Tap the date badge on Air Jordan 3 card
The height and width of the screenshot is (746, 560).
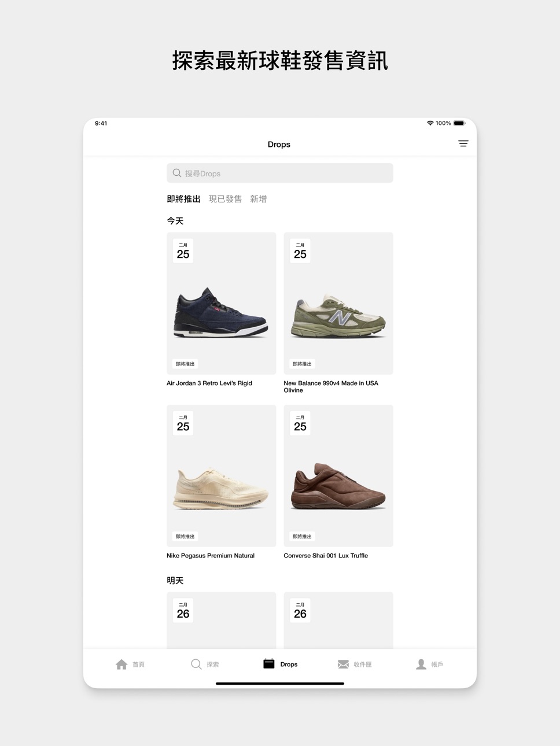[x=183, y=251]
